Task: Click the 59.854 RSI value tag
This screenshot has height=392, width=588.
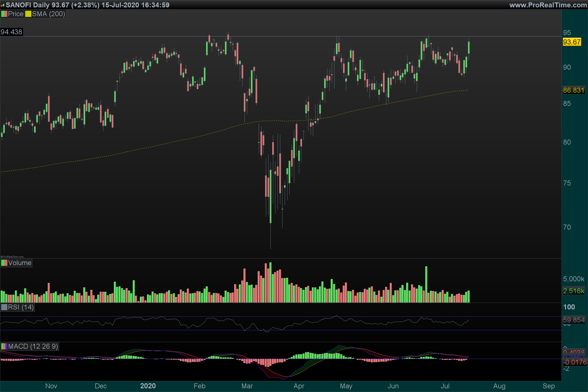Action: coord(574,320)
